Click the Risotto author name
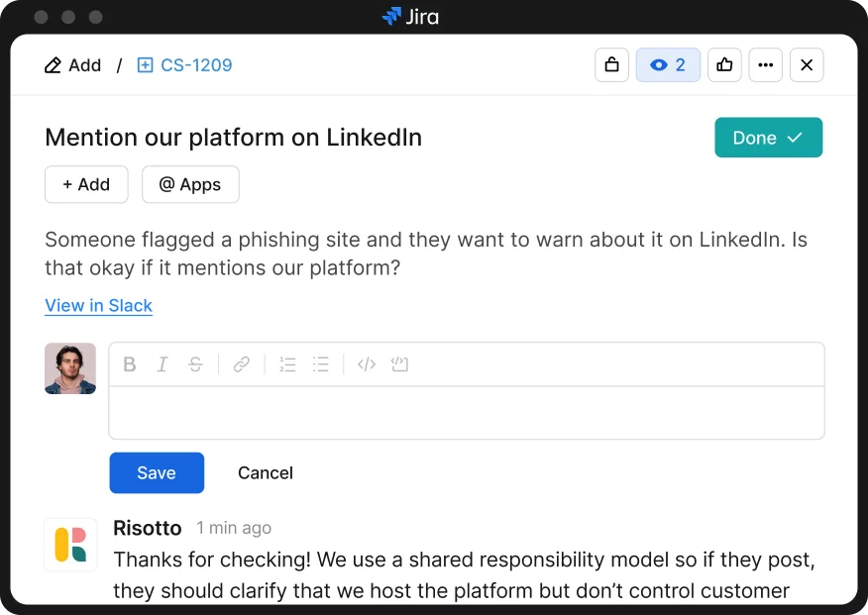This screenshot has height=615, width=868. [x=148, y=528]
